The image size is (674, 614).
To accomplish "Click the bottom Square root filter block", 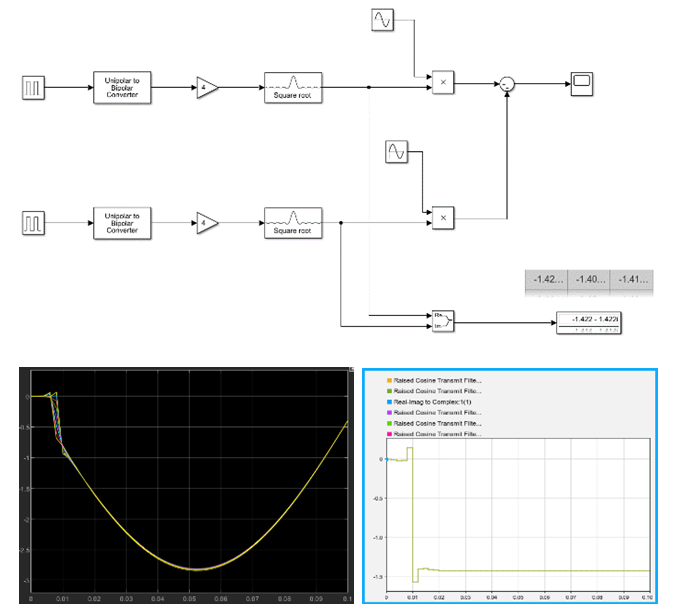I will point(294,221).
